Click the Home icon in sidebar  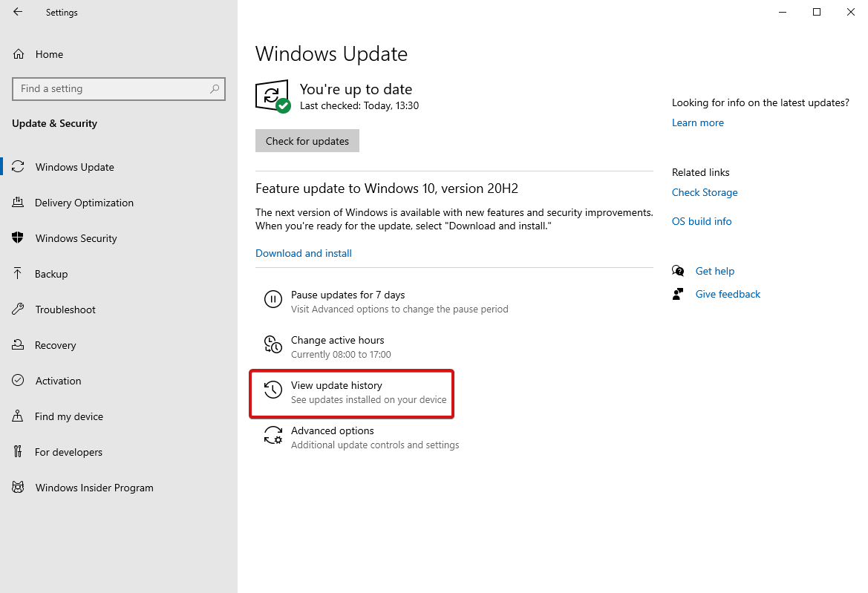pos(19,54)
